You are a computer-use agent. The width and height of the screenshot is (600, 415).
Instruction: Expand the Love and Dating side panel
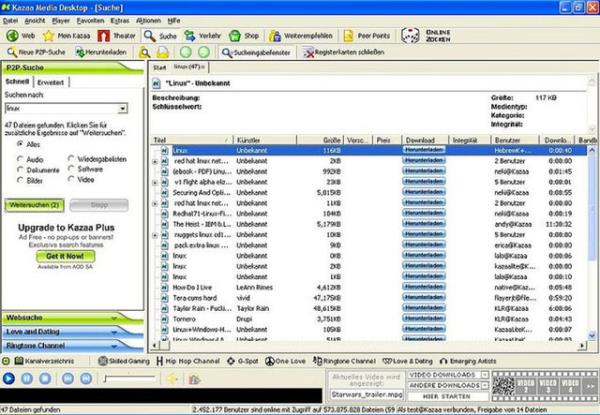(x=73, y=332)
